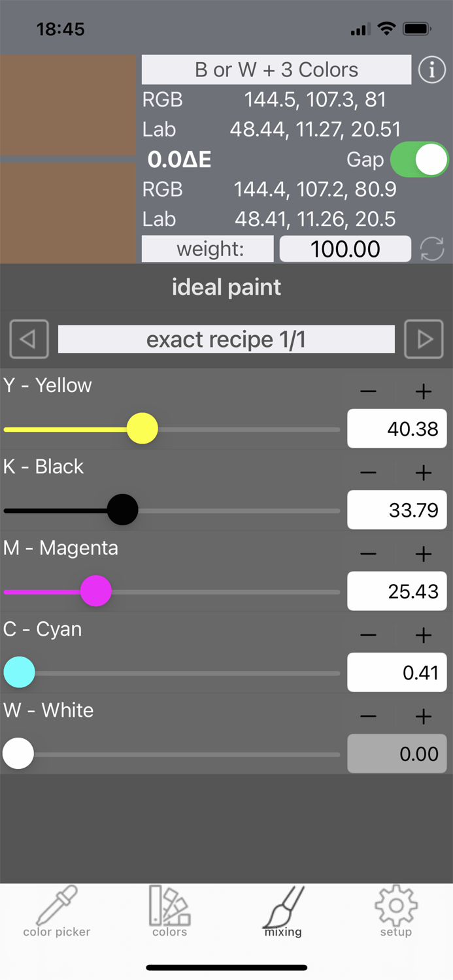
Task: Increase Yellow with the plus icon
Action: tap(423, 391)
